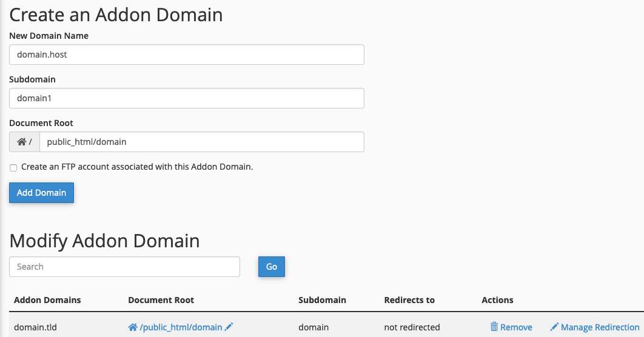This screenshot has width=644, height=337.
Task: Click the FTP account checkbox label text
Action: click(x=136, y=167)
